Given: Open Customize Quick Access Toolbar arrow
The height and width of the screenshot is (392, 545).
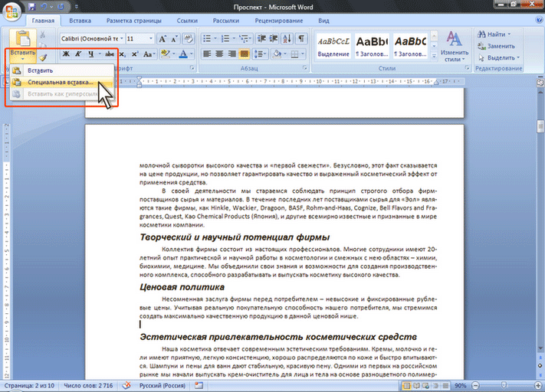Looking at the screenshot, I should pos(77,7).
